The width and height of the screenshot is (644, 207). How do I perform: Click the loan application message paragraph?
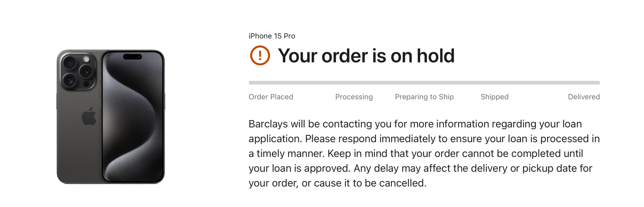pos(424,153)
